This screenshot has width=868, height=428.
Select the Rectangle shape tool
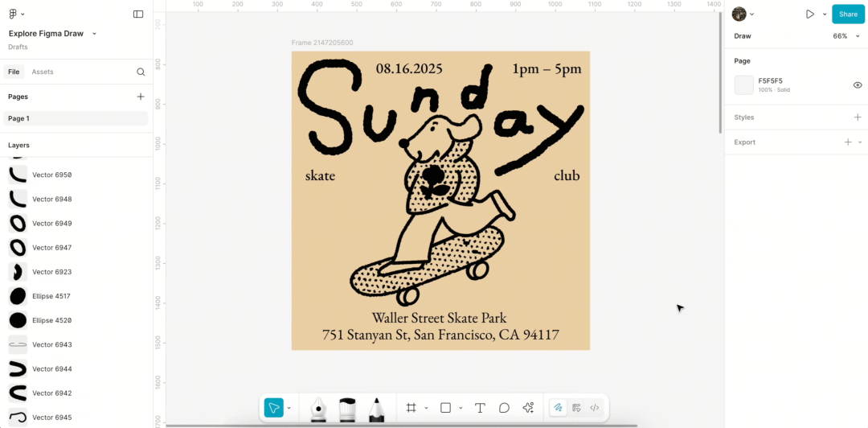pos(445,408)
